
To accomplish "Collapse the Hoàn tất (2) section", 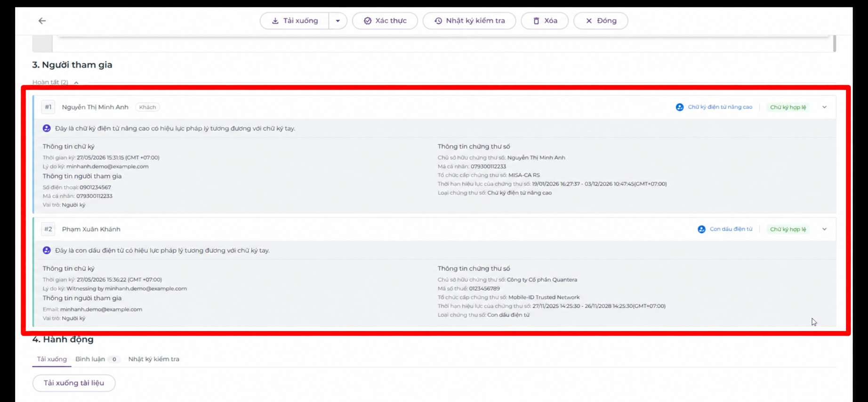I will (76, 82).
